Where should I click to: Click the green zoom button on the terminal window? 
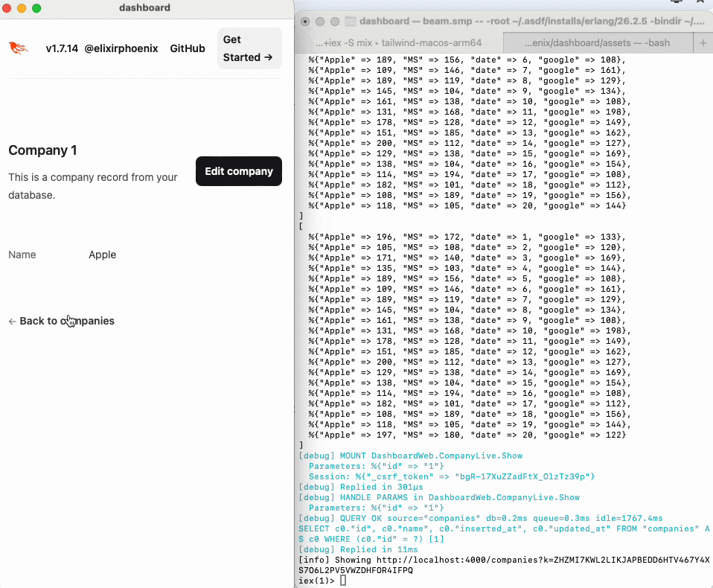335,22
